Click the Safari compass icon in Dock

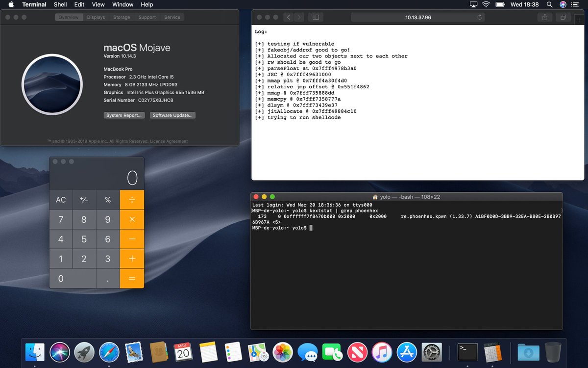pyautogui.click(x=109, y=352)
